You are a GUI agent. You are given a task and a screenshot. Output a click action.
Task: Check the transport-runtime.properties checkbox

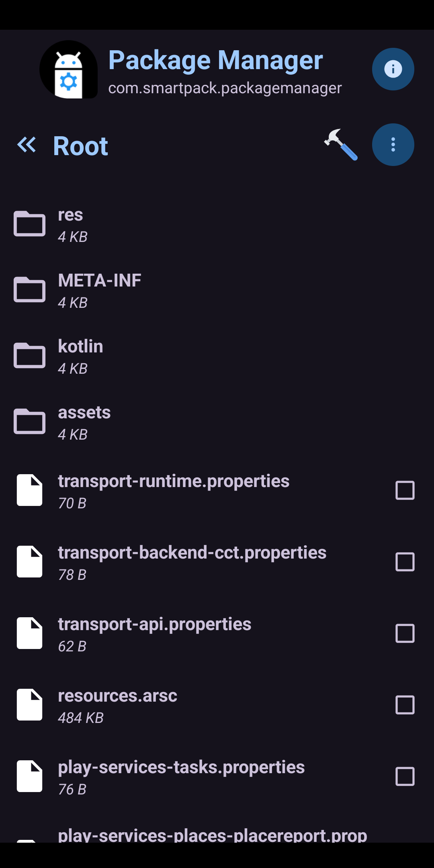405,490
